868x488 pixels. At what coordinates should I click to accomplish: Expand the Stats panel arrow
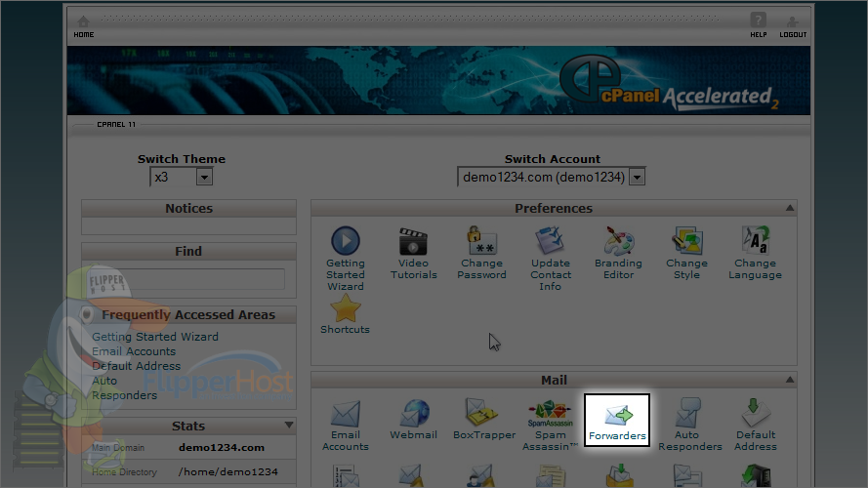(x=289, y=425)
